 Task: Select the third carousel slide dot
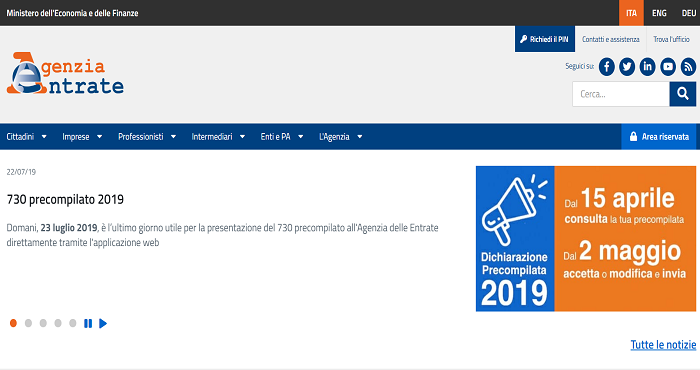[43, 323]
